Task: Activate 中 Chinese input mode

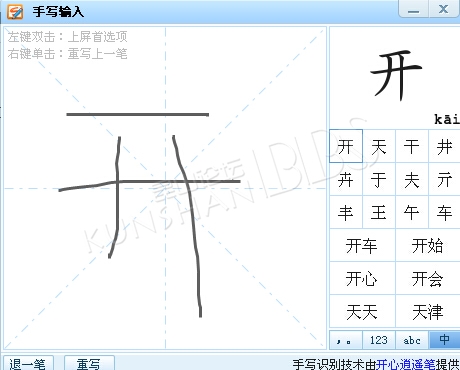Action: 445,340
